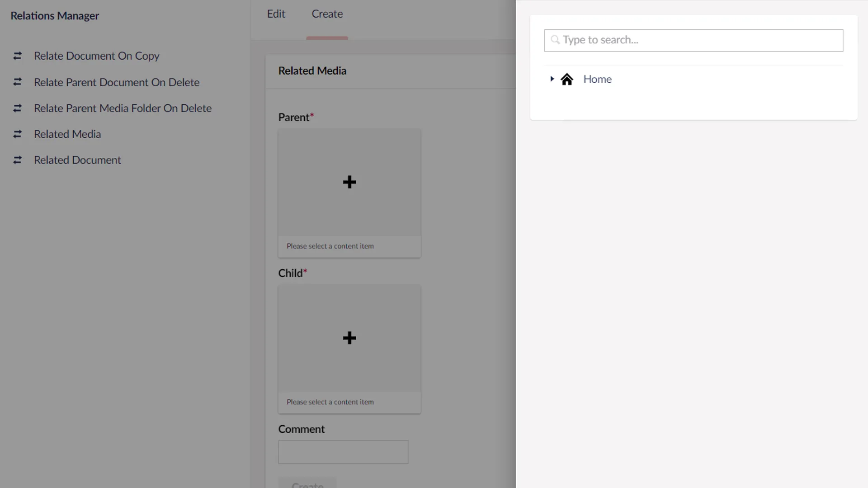Click the plus icon under Child
Viewport: 868px width, 488px height.
tap(349, 338)
